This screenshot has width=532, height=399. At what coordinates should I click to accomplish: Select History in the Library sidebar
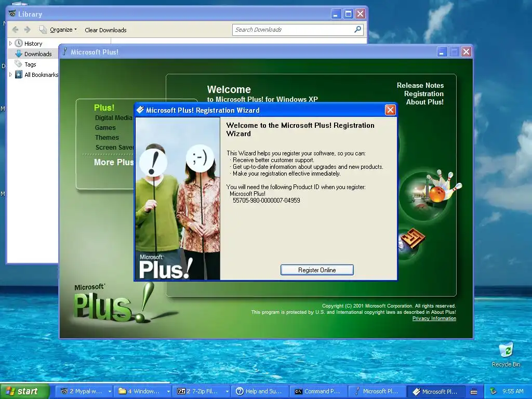click(33, 44)
